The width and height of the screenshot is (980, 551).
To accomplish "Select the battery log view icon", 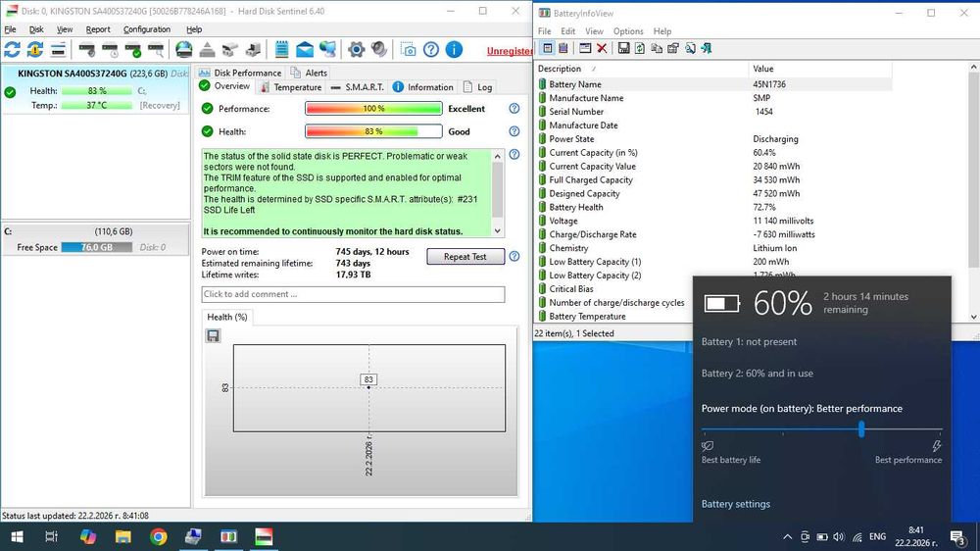I will [x=563, y=48].
